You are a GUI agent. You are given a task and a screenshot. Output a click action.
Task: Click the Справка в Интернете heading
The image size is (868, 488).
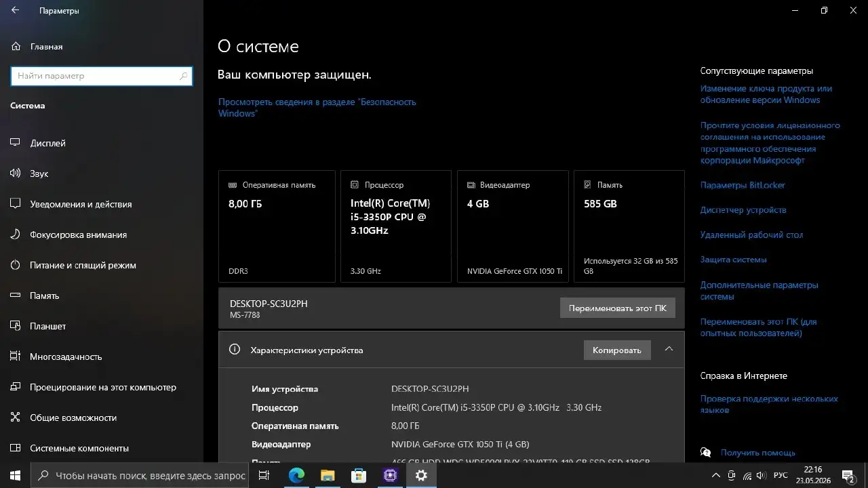pos(744,375)
